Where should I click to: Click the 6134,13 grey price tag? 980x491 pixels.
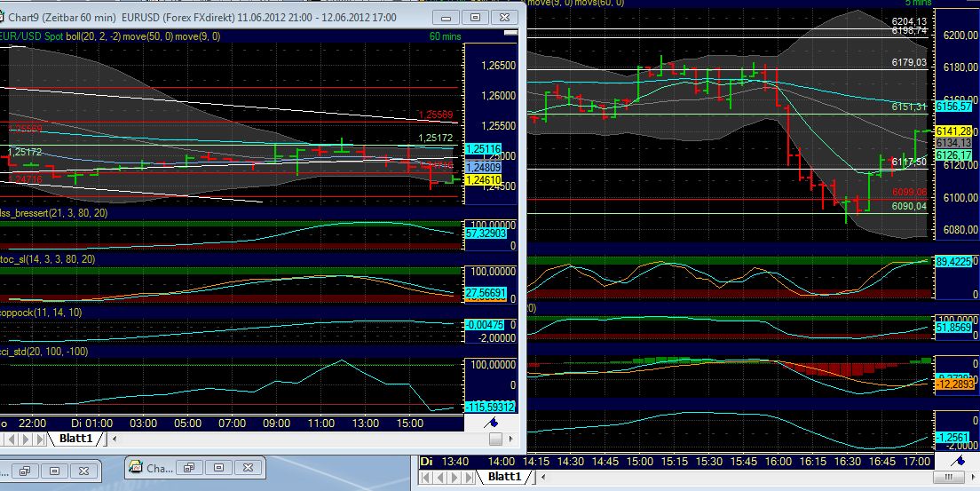pos(953,143)
